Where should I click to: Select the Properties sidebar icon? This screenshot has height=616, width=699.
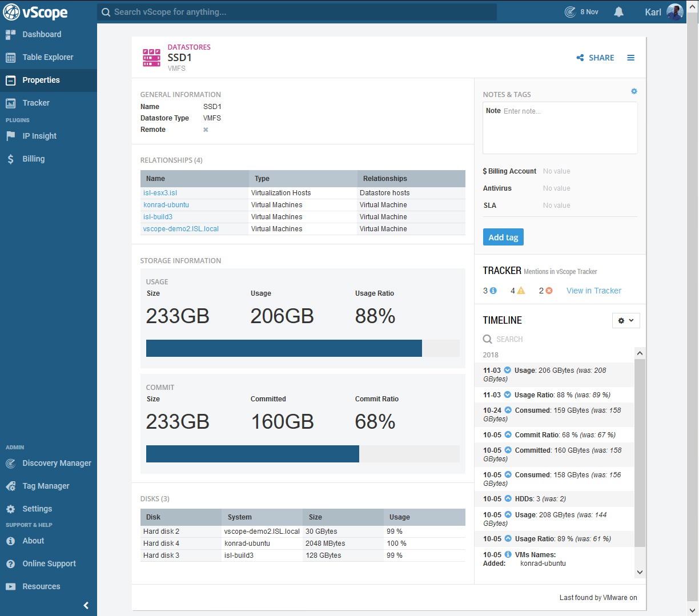pos(10,80)
